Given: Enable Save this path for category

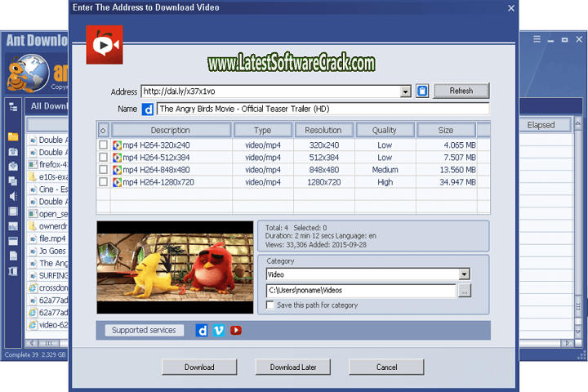Looking at the screenshot, I should [x=270, y=305].
